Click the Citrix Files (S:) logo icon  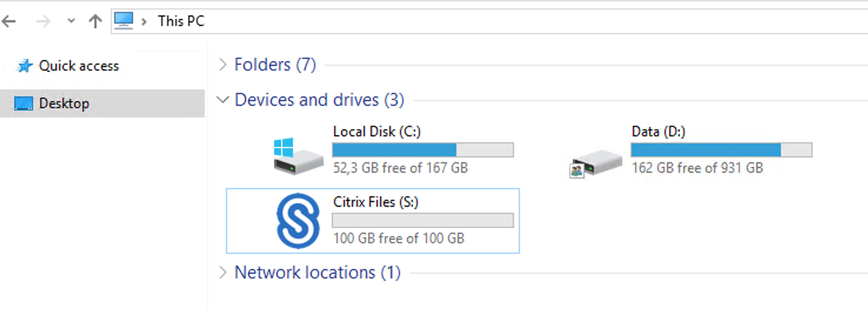[298, 220]
